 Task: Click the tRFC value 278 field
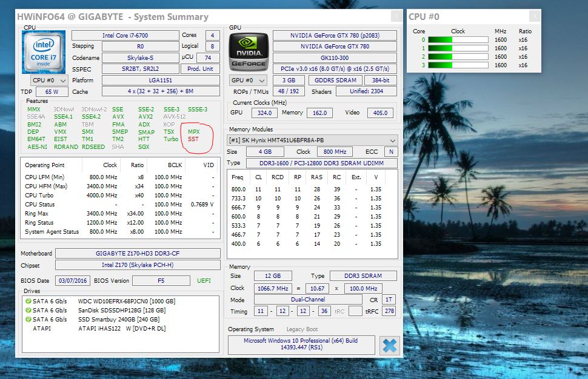point(389,311)
